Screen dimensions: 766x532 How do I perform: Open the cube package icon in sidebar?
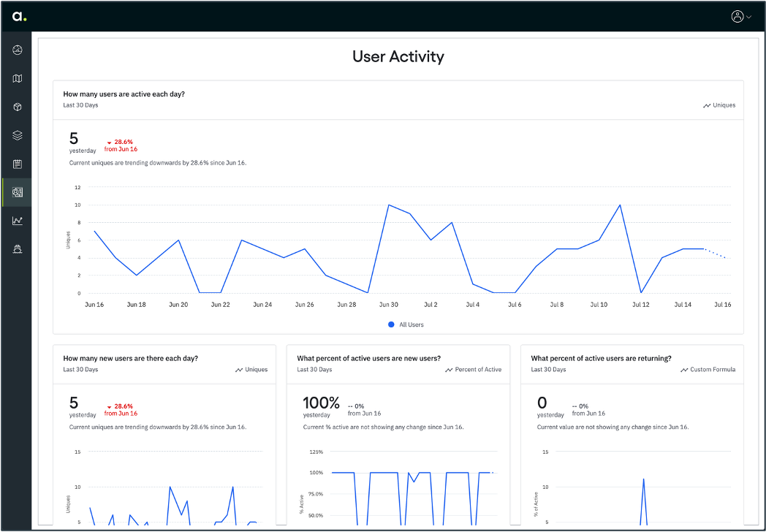tap(17, 107)
